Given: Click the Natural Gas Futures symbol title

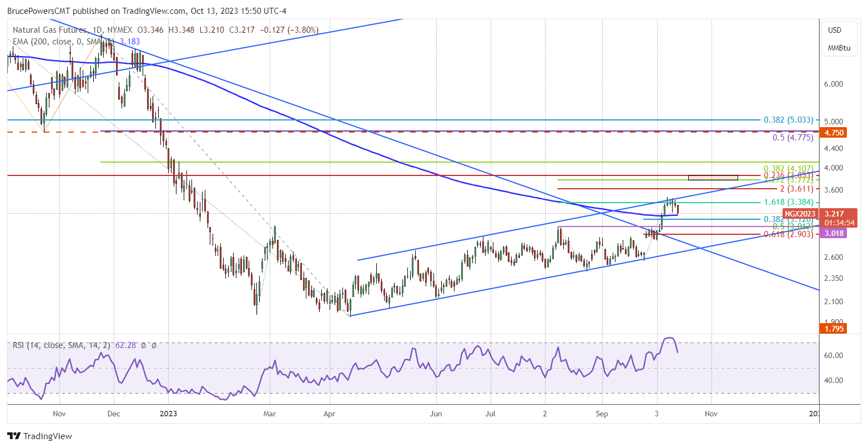Looking at the screenshot, I should point(49,29).
